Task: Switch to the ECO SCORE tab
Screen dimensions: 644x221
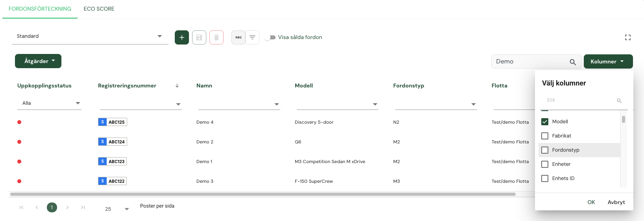Action: pos(99,9)
